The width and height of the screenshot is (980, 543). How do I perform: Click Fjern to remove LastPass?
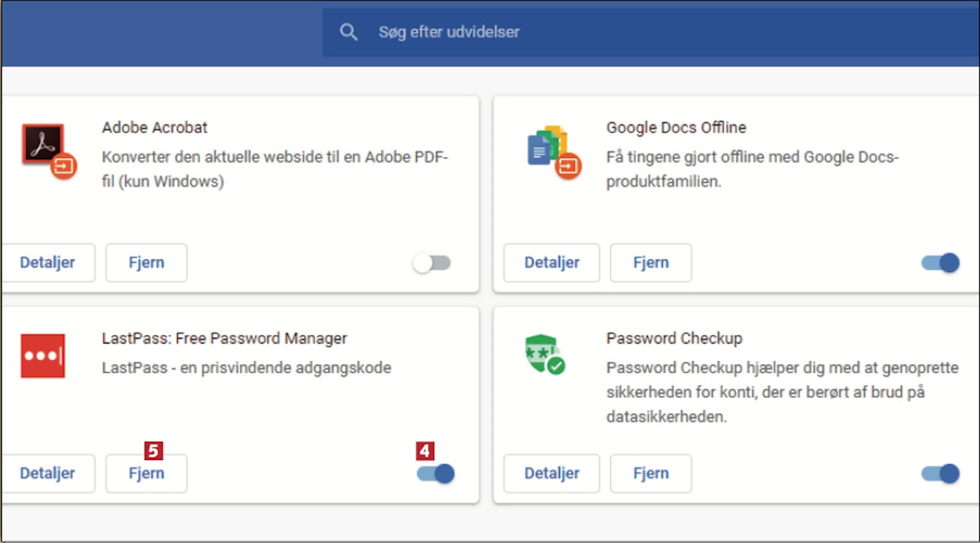click(x=146, y=474)
